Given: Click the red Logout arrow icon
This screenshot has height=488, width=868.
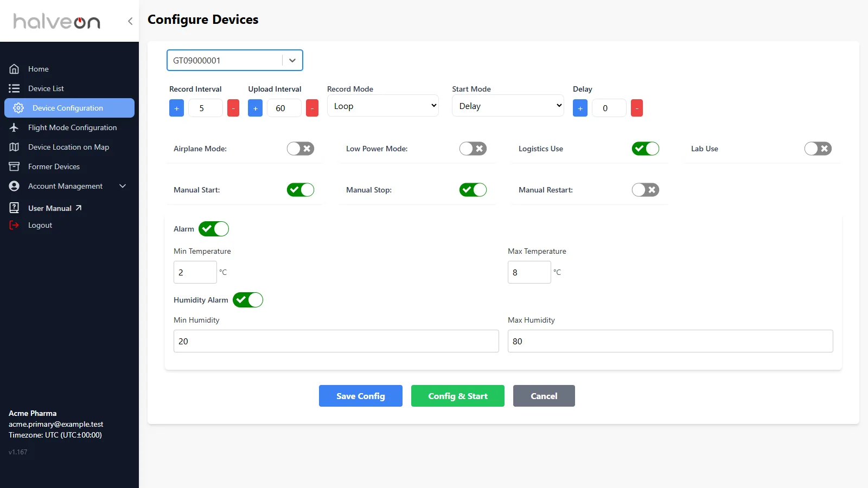Looking at the screenshot, I should click(14, 225).
